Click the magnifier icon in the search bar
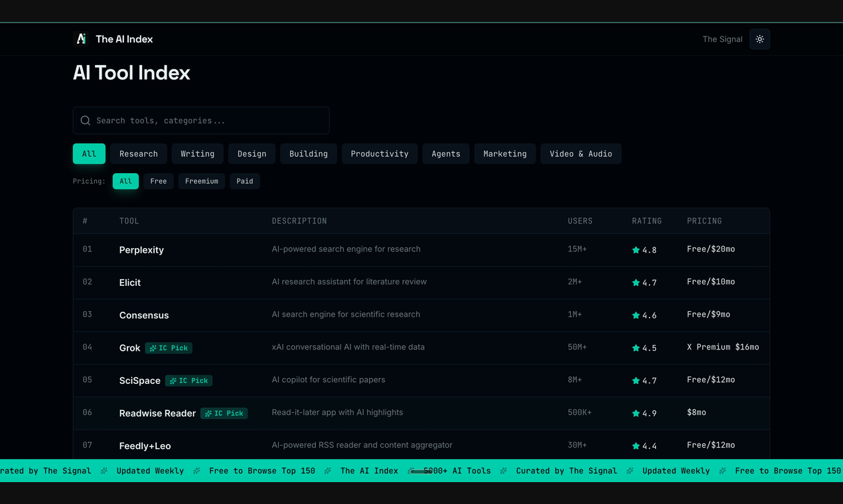The height and width of the screenshot is (504, 843). pyautogui.click(x=86, y=120)
